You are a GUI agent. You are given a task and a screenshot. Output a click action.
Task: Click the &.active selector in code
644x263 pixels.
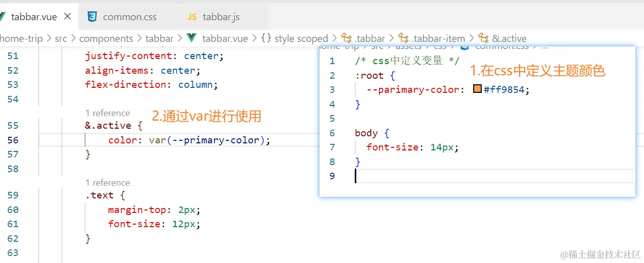coord(108,126)
